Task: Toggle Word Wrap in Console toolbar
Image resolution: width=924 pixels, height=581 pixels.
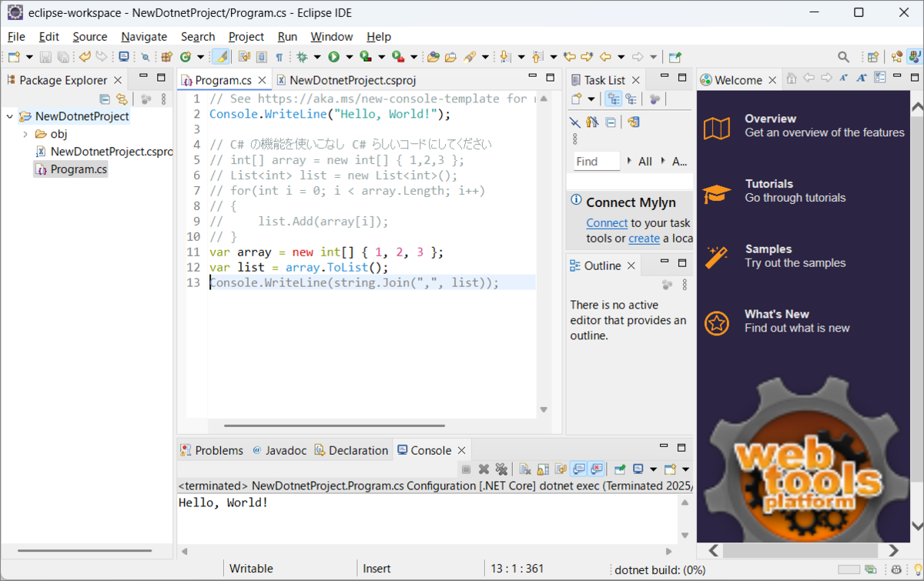Action: click(561, 469)
